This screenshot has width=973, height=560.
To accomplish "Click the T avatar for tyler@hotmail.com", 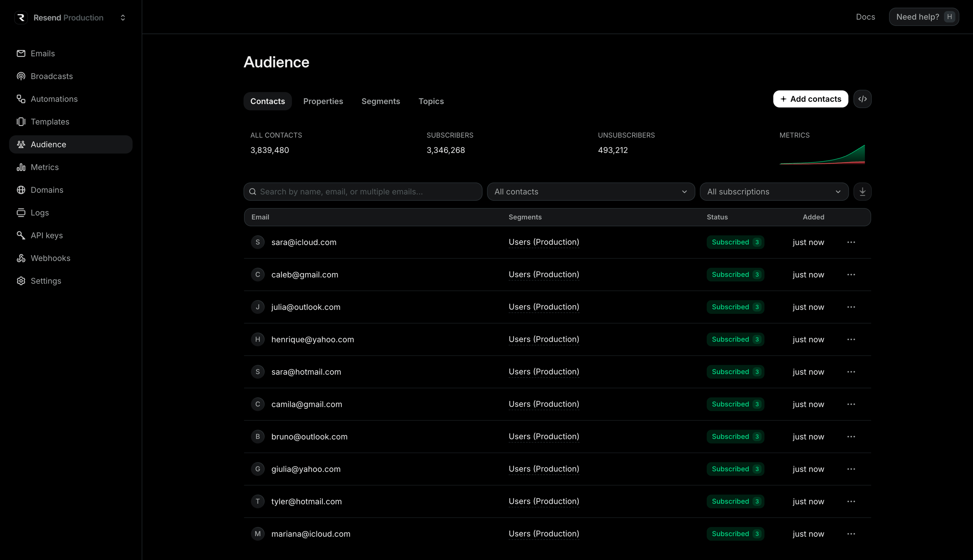I will pyautogui.click(x=257, y=502).
